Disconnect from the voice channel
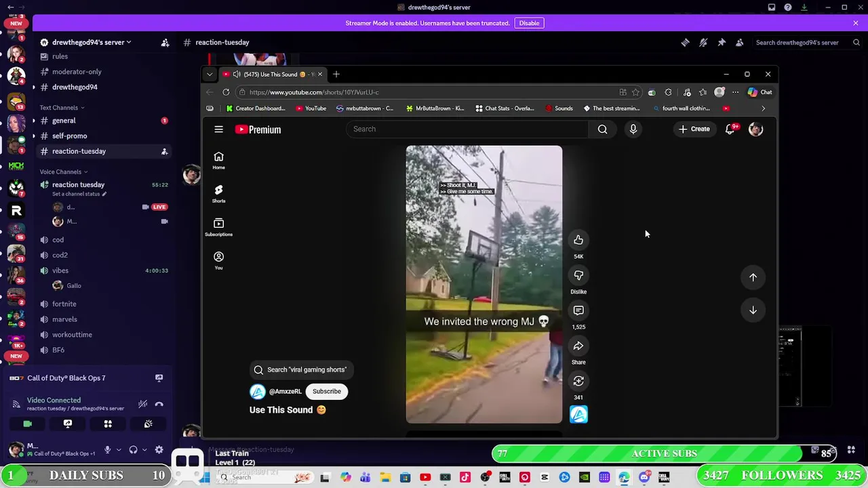This screenshot has width=868, height=488. 159,404
